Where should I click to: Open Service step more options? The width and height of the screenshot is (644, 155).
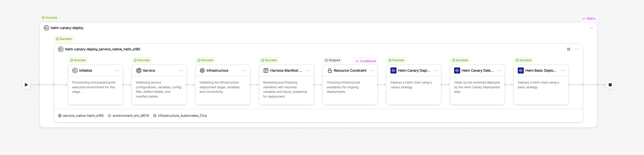pos(181,70)
